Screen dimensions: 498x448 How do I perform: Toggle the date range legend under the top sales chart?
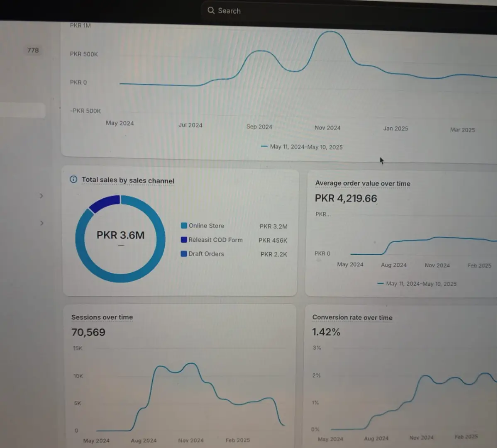302,147
